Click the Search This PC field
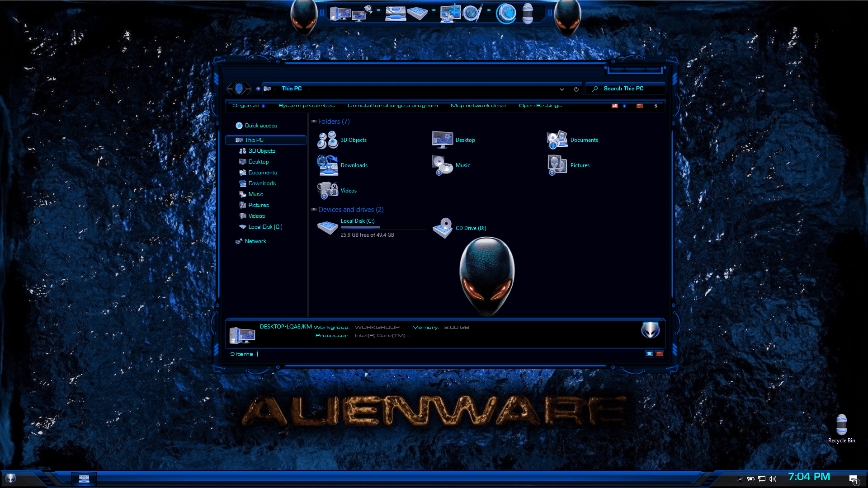Image resolution: width=868 pixels, height=488 pixels. pyautogui.click(x=626, y=89)
